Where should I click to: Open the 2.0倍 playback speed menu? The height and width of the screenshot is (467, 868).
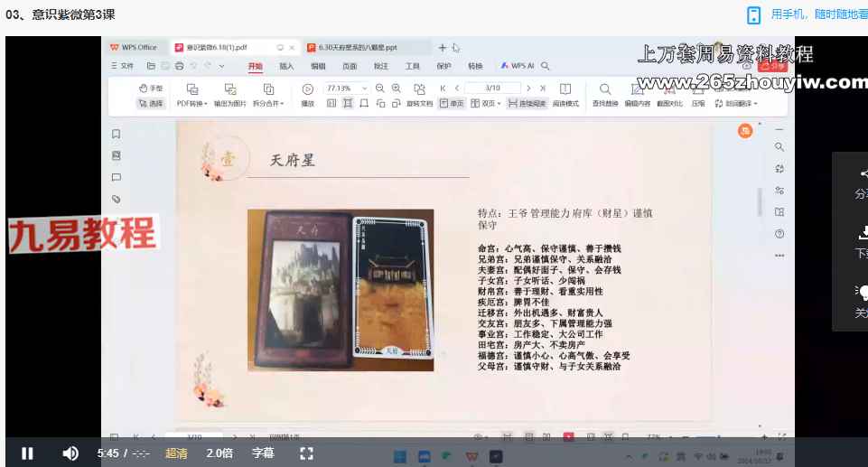pyautogui.click(x=219, y=453)
